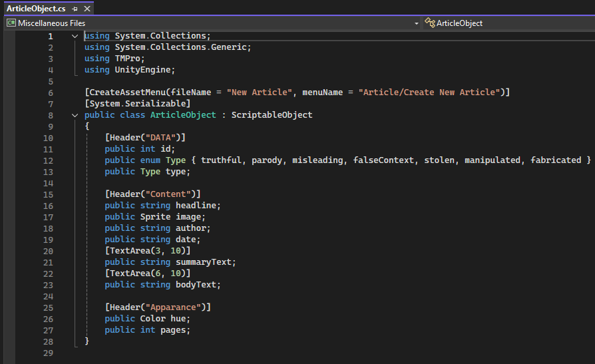Click the Header("DATA") attribute
This screenshot has width=595, height=364.
(x=145, y=138)
